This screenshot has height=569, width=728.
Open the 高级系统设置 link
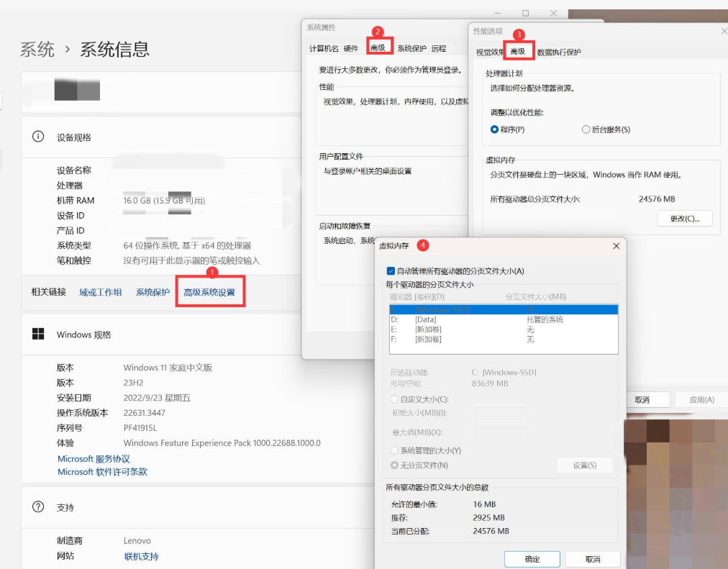point(209,292)
